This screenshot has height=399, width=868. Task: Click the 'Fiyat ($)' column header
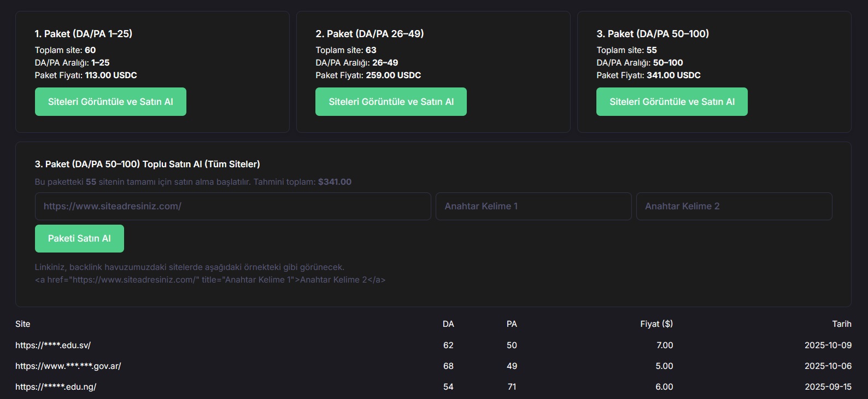coord(656,324)
